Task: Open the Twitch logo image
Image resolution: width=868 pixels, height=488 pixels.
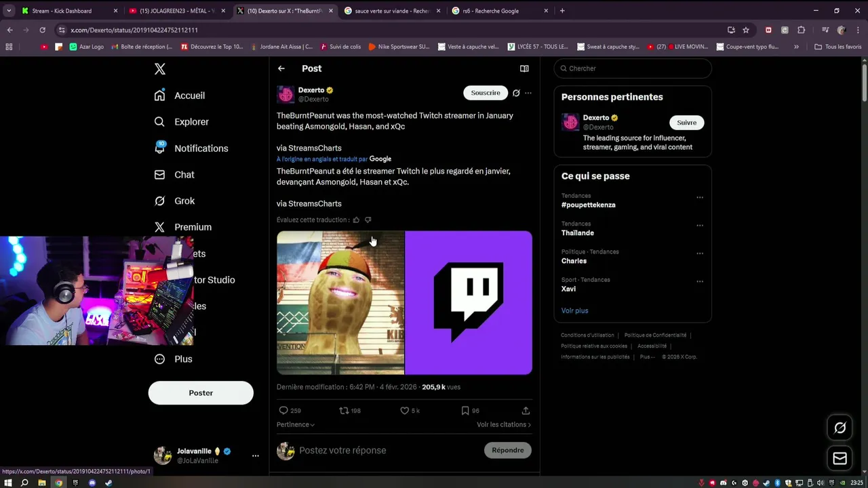Action: (x=469, y=303)
